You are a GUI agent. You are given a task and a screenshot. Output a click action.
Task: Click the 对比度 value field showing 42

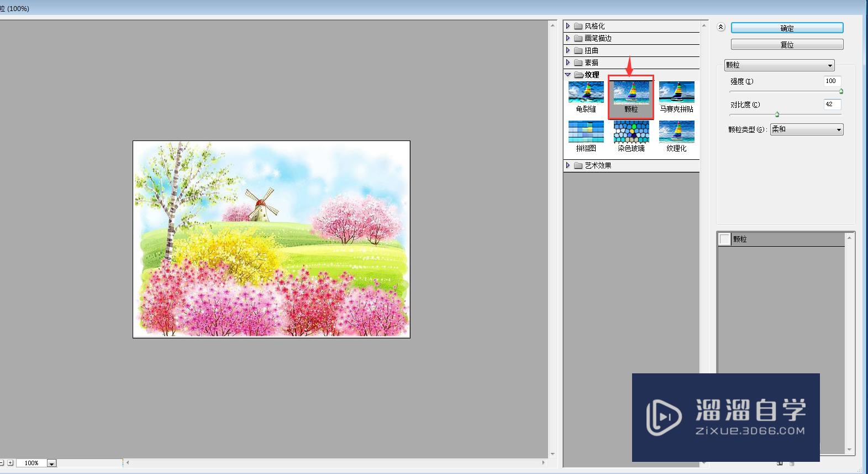pyautogui.click(x=832, y=105)
